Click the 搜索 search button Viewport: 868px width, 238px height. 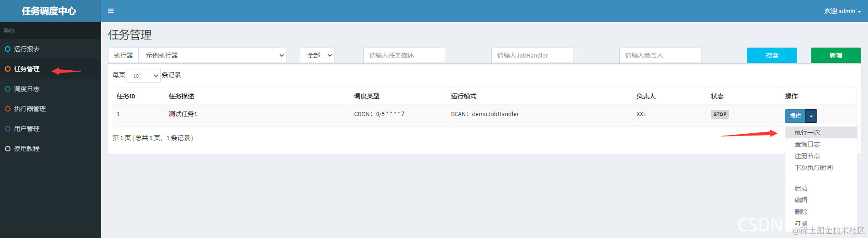tap(772, 55)
